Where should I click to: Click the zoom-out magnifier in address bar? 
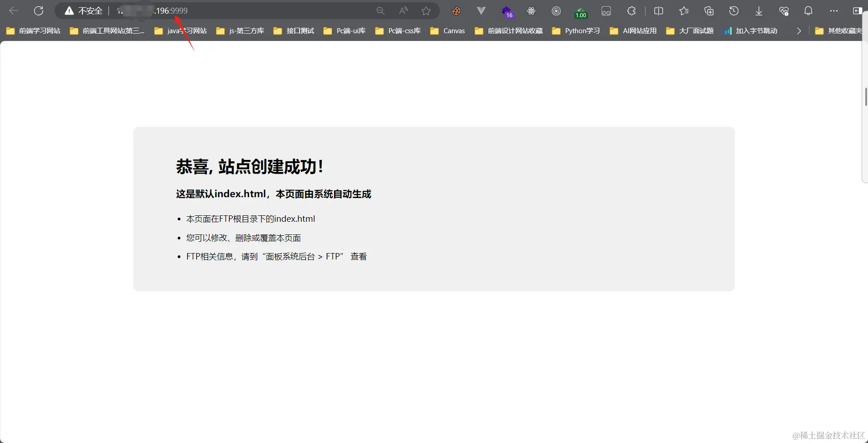[x=380, y=11]
